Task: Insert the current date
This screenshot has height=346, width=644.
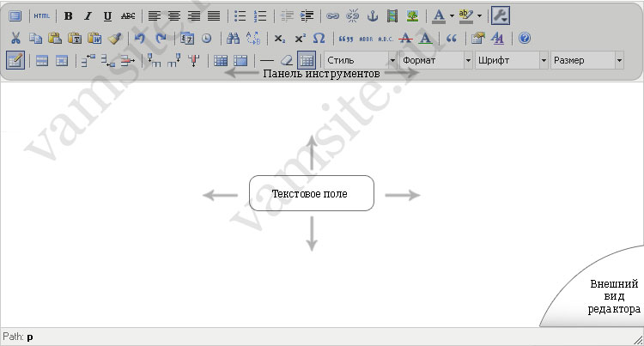Action: [x=187, y=38]
